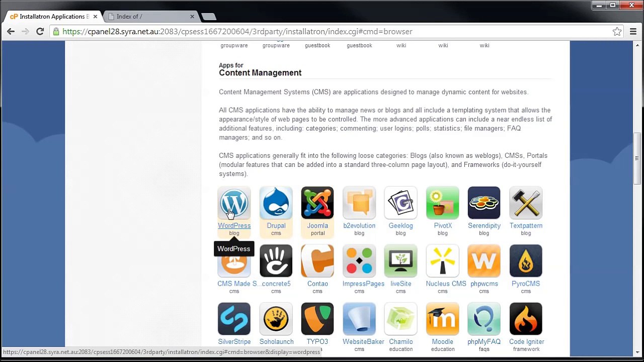Select the phpwcms app icon

(484, 261)
